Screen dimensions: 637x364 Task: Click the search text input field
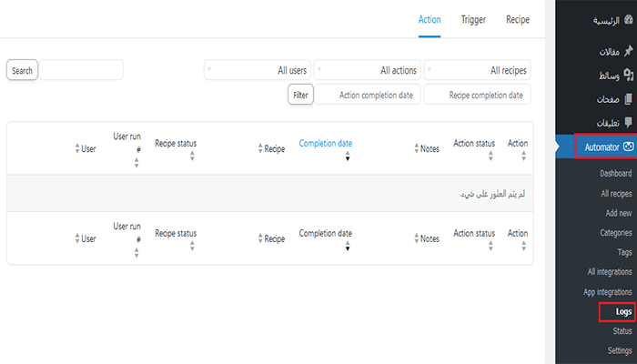81,70
